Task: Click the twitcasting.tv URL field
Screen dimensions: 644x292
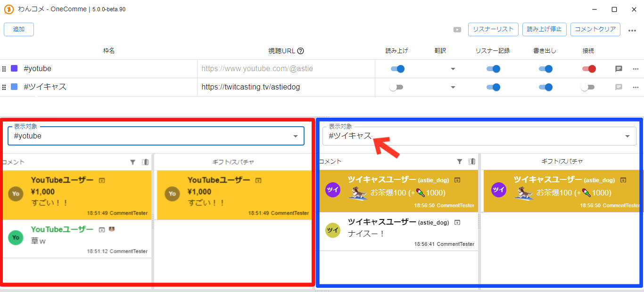Action: [x=286, y=87]
